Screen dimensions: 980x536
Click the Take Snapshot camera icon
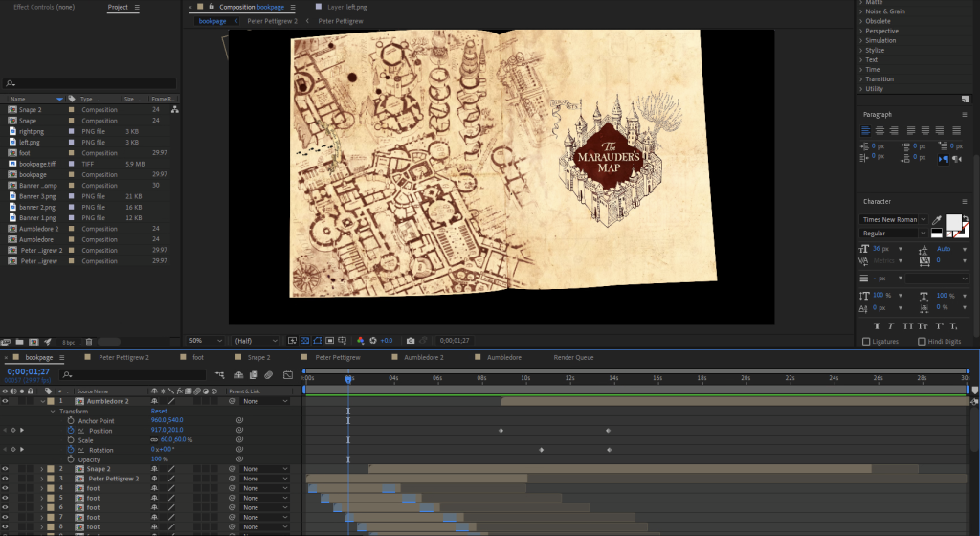point(410,341)
